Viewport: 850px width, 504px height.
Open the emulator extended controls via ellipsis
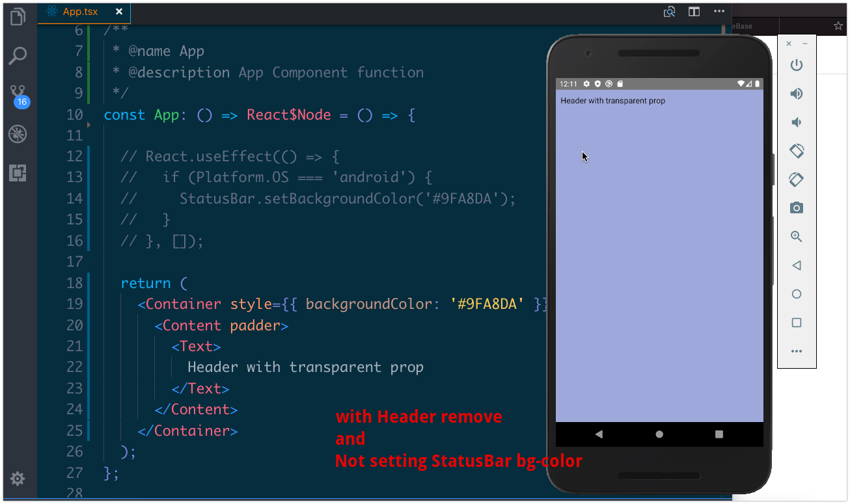click(x=797, y=351)
